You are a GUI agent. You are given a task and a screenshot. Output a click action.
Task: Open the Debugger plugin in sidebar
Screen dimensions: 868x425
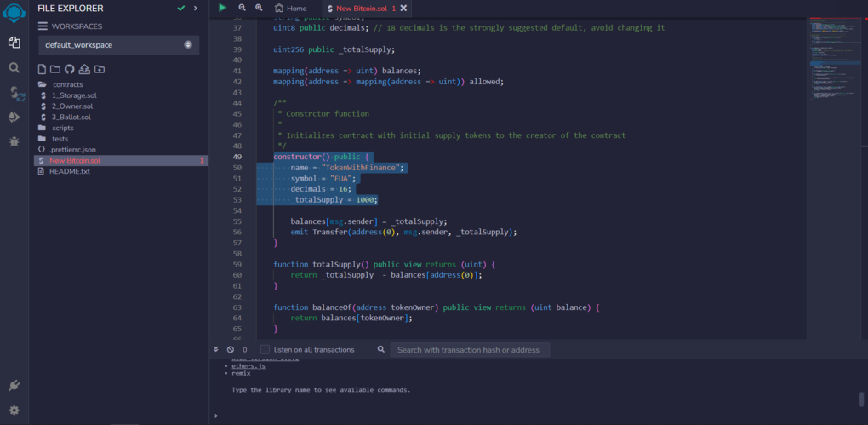pos(14,141)
